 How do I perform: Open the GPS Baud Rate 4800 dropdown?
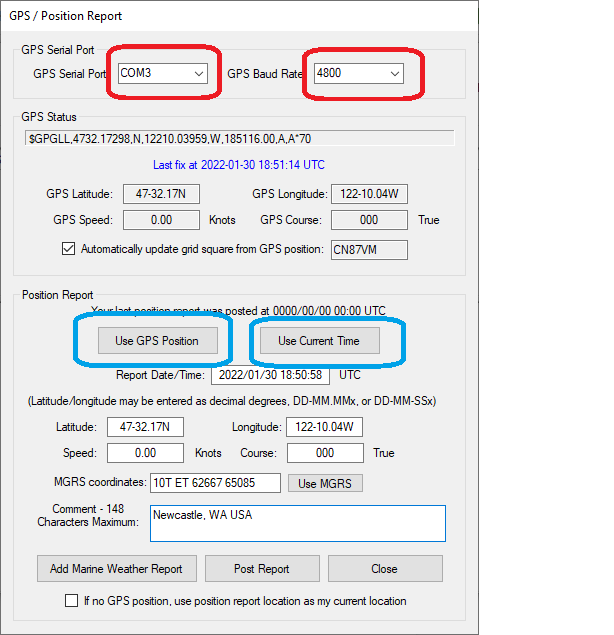[x=359, y=73]
